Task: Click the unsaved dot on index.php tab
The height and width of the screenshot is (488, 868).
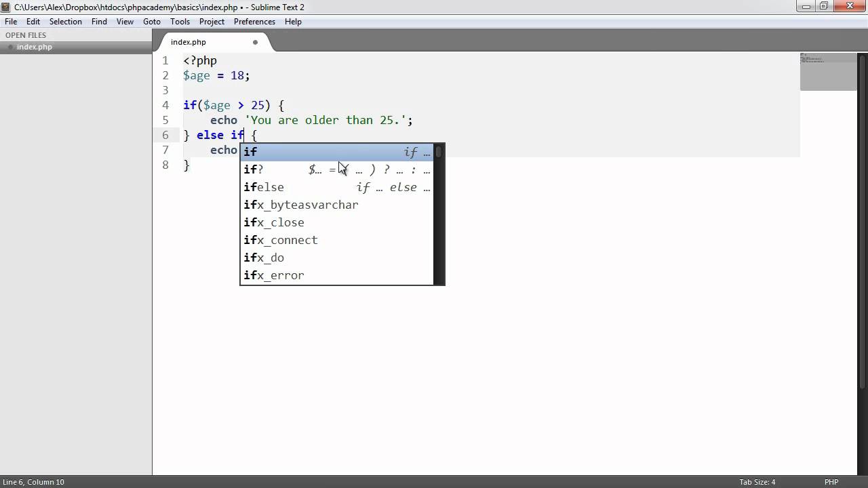Action: (x=255, y=42)
